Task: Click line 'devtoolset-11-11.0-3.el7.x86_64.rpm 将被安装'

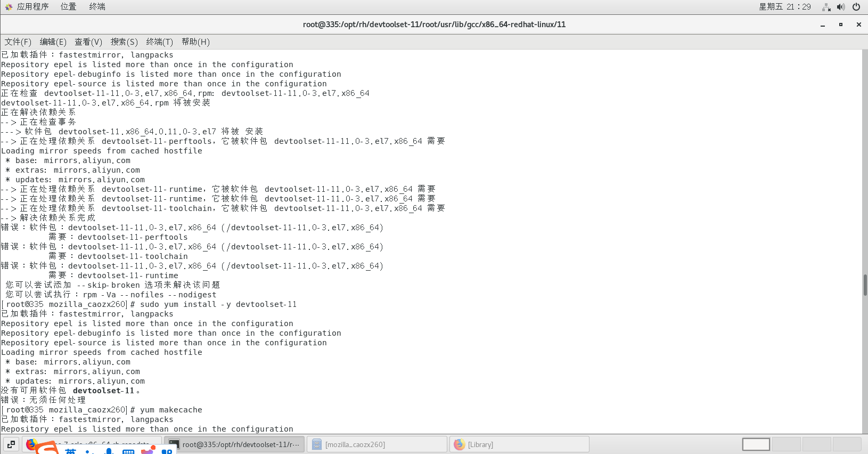Action: pyautogui.click(x=105, y=103)
